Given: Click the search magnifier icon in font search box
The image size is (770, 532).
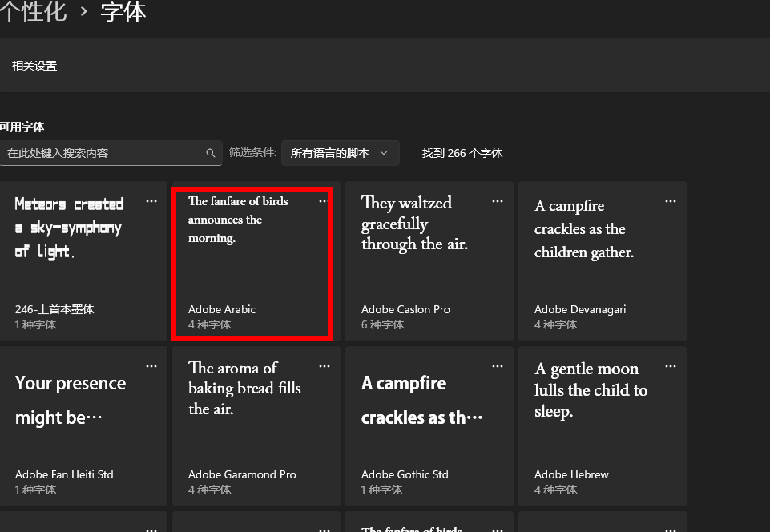Looking at the screenshot, I should [x=211, y=153].
